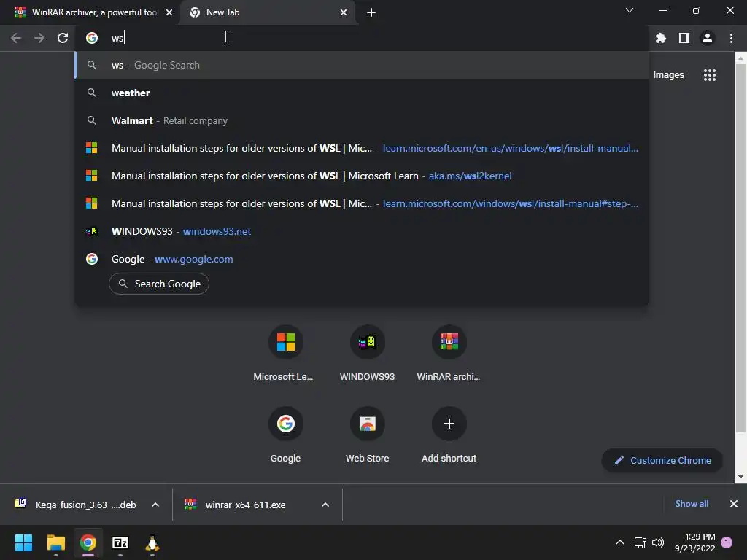Open the windows93.net suggestion
The width and height of the screenshot is (747, 560).
[x=362, y=231]
